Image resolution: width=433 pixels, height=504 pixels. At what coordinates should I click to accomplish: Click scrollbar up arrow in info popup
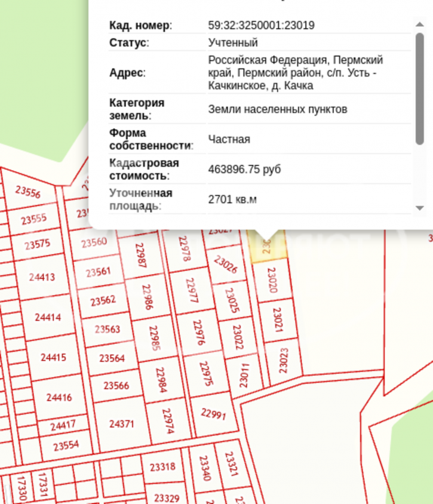click(419, 24)
